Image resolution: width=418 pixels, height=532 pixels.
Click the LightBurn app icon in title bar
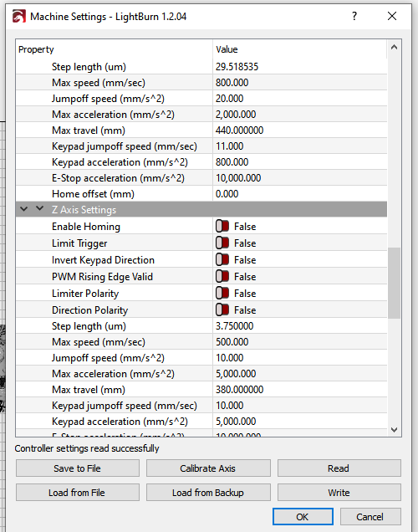pos(19,16)
